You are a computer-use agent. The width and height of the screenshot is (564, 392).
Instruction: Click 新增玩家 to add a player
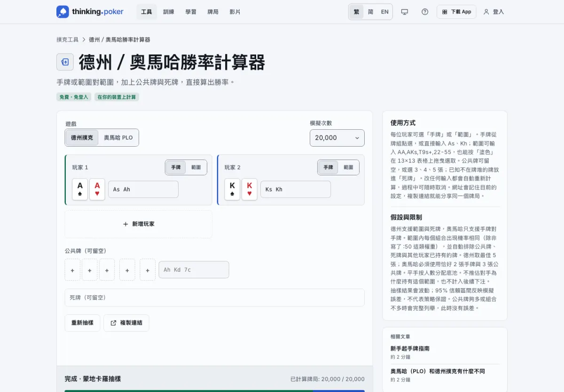tap(139, 224)
